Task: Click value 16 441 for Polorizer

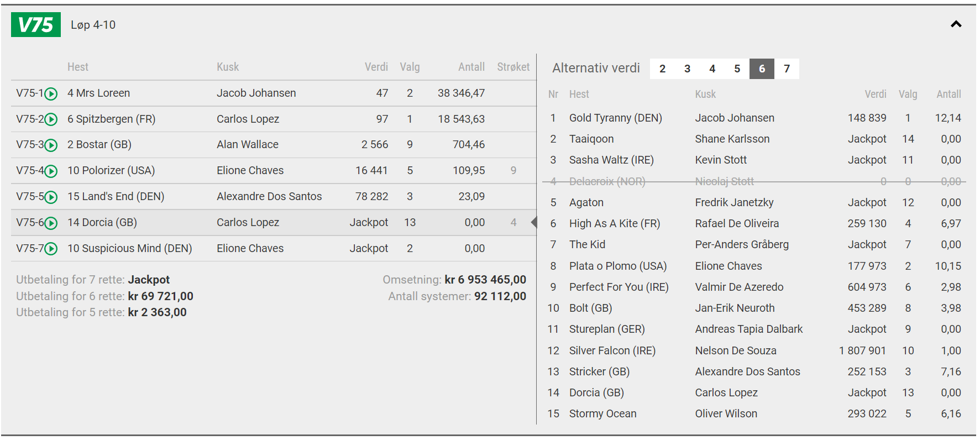Action: click(371, 170)
